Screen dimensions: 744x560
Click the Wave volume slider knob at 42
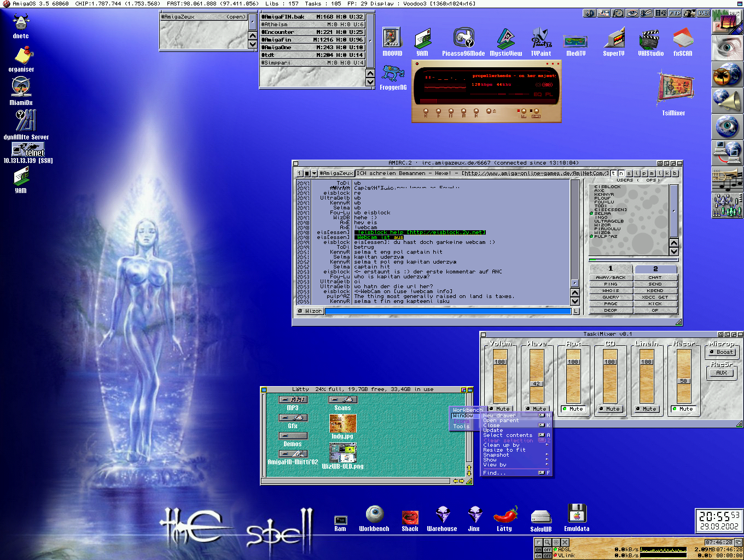537,384
